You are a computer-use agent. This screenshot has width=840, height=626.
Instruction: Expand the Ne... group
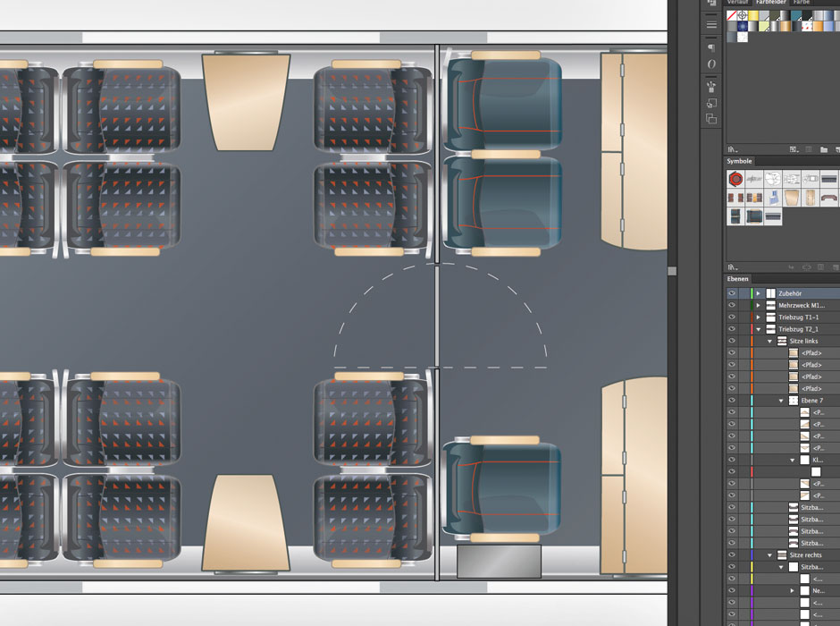point(793,590)
